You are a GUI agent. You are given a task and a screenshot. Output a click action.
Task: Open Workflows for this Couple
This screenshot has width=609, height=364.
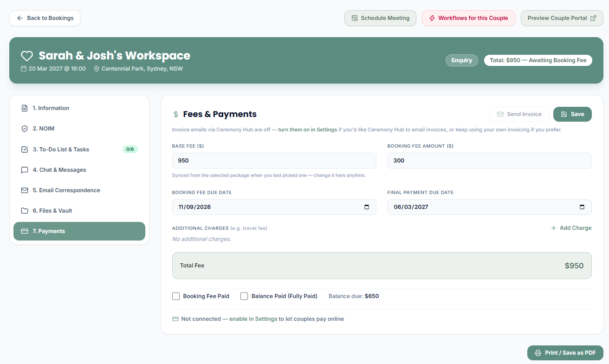(468, 18)
